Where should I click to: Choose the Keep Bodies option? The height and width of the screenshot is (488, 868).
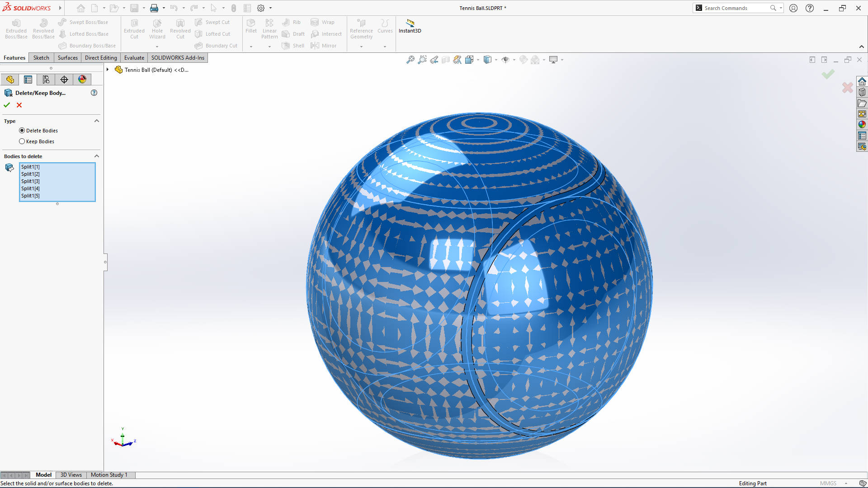click(22, 141)
